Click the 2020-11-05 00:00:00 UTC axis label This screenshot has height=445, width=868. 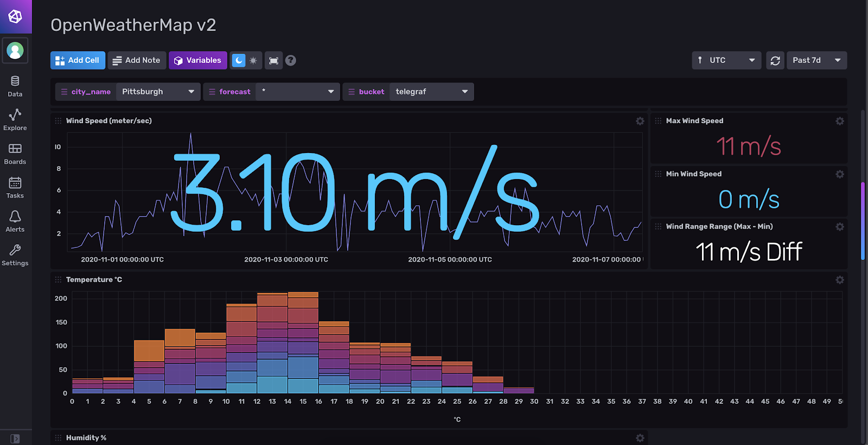tap(450, 259)
